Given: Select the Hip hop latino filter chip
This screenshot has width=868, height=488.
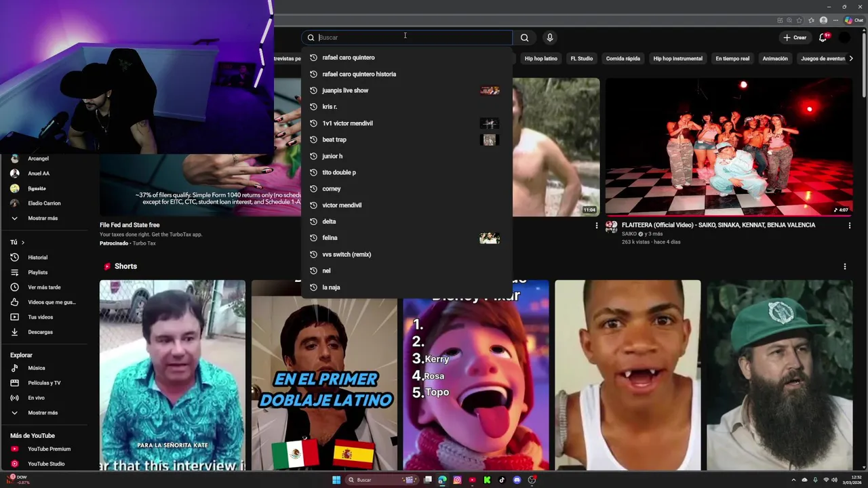Looking at the screenshot, I should (x=540, y=59).
